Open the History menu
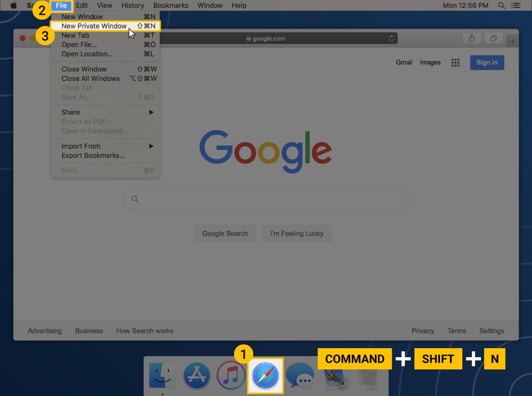532x396 pixels. pyautogui.click(x=132, y=5)
